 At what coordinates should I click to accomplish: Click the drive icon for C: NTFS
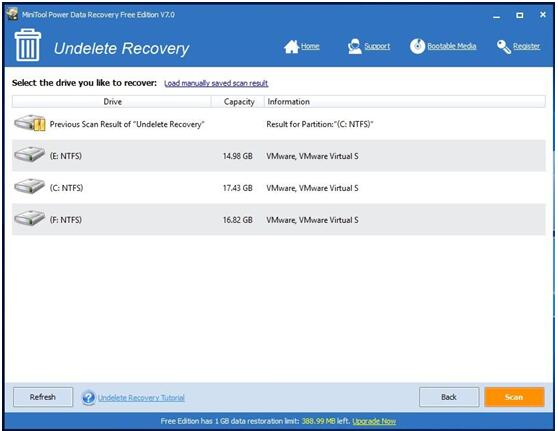coord(30,186)
